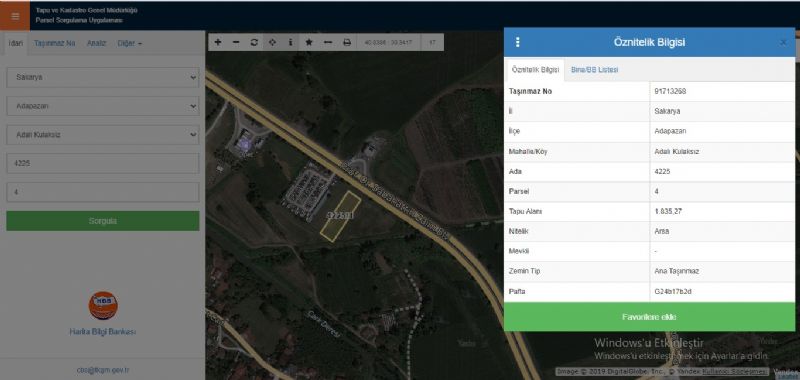
Task: Click the green Sorgula button
Action: [103, 221]
